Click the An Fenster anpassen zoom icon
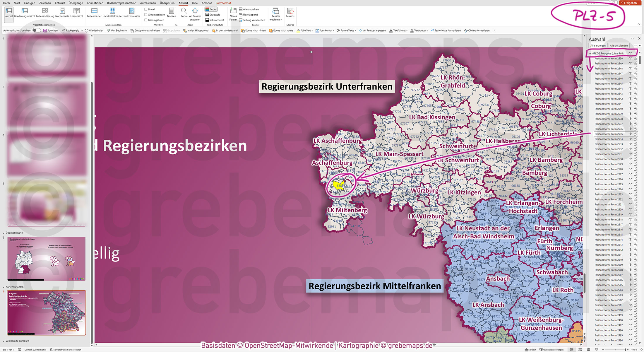 195,14
